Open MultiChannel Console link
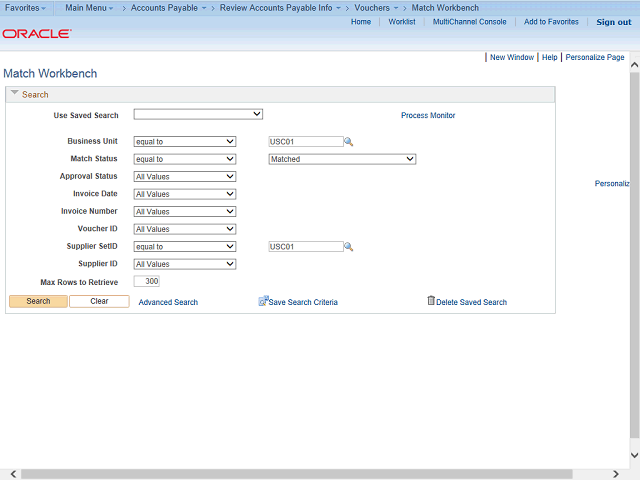 coord(469,22)
